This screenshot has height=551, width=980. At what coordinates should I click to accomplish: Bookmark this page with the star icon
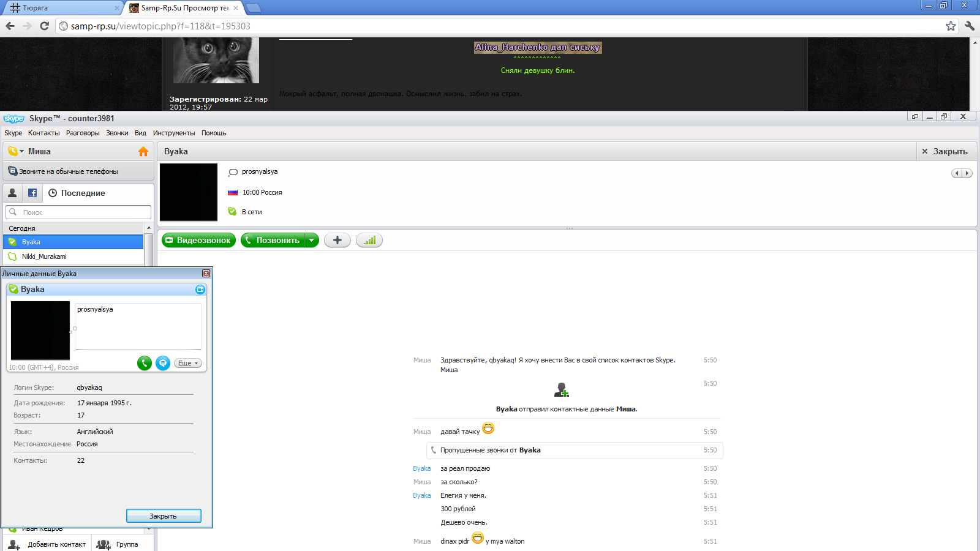pos(951,26)
